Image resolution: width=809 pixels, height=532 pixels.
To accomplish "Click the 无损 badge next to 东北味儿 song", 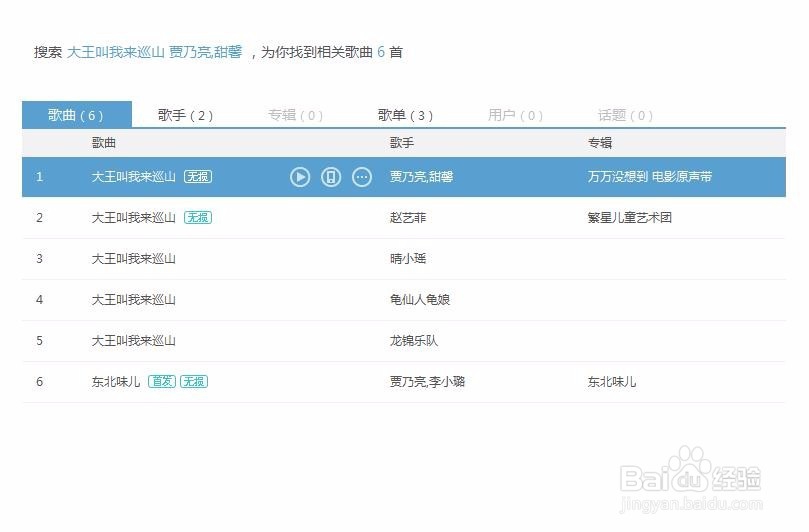I will pos(194,382).
